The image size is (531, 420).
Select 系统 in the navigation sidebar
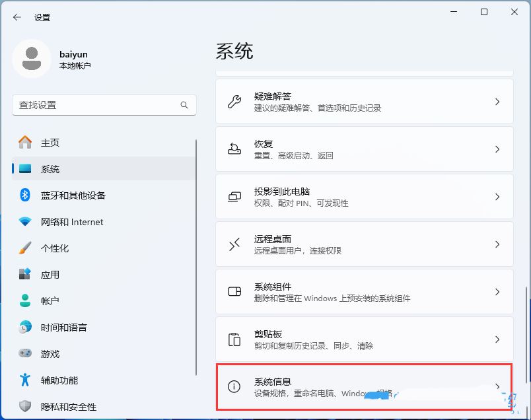point(51,169)
